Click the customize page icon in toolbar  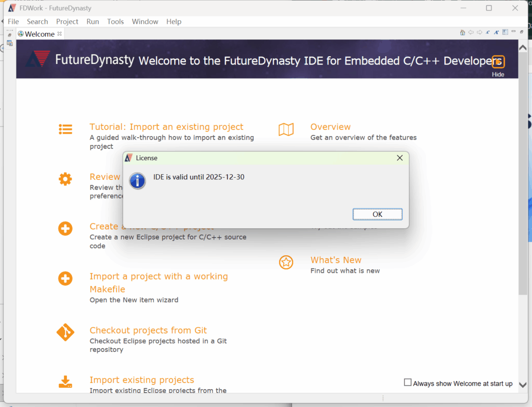click(505, 32)
